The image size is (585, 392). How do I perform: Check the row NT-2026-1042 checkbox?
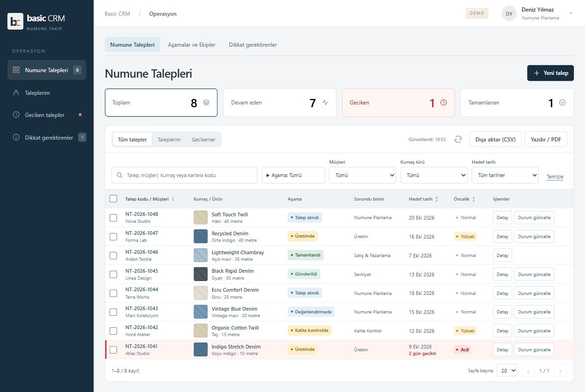tap(113, 331)
